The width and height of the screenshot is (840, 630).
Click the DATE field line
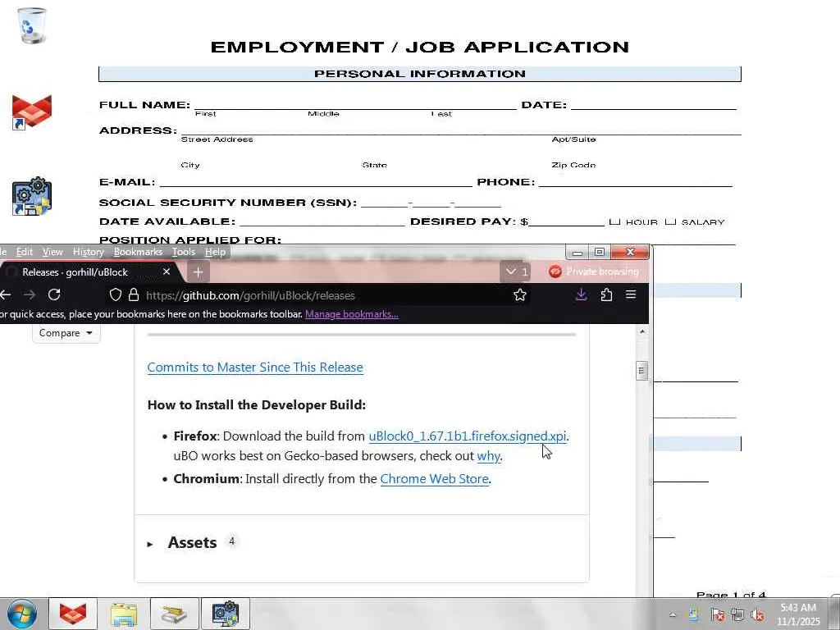click(654, 106)
